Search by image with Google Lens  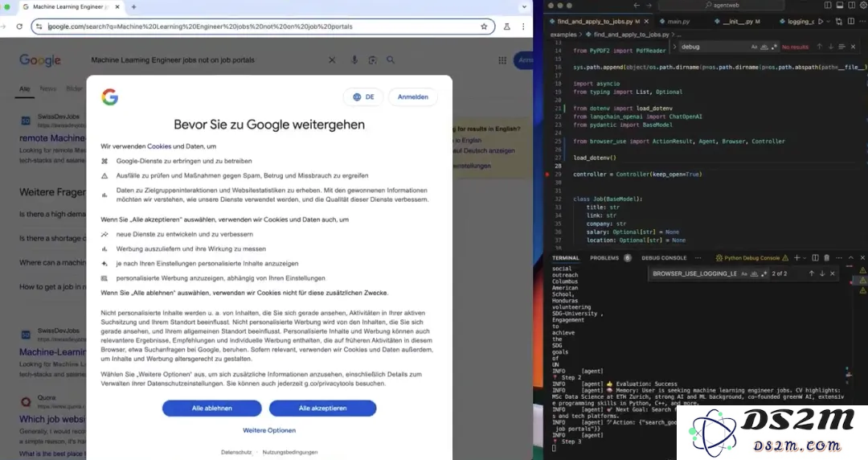click(373, 60)
